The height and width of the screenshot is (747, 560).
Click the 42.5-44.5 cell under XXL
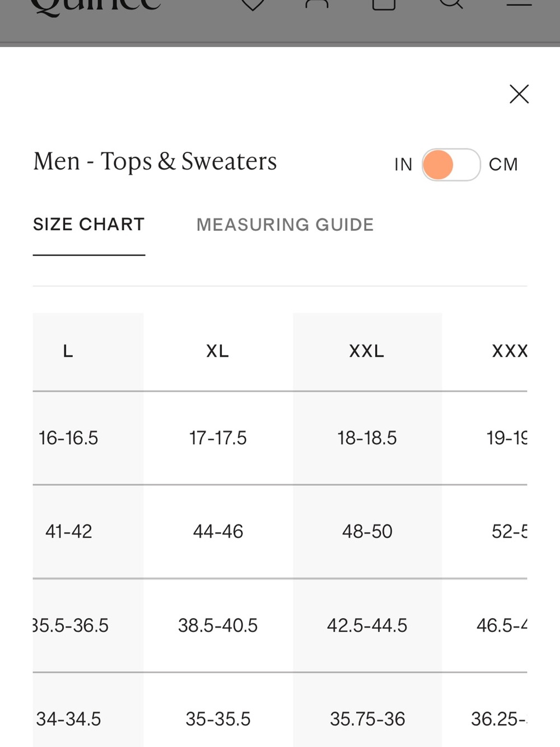pos(367,625)
